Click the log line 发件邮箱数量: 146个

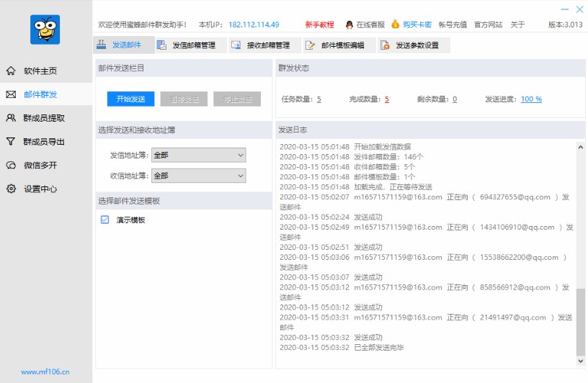coord(352,157)
